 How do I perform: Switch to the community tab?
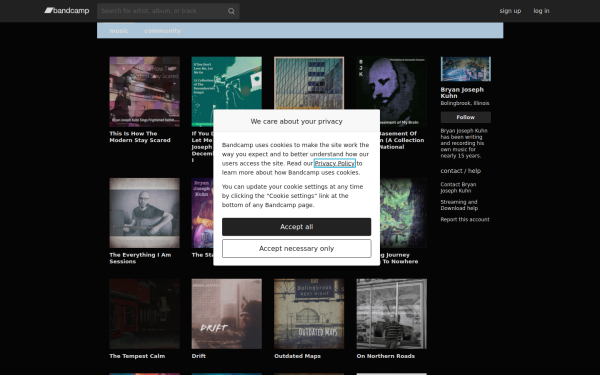(162, 31)
